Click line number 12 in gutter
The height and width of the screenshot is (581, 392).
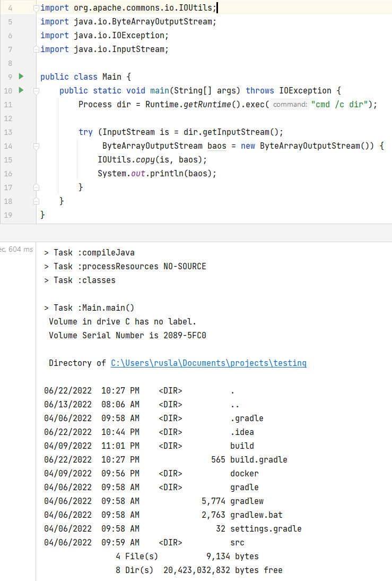pos(7,118)
